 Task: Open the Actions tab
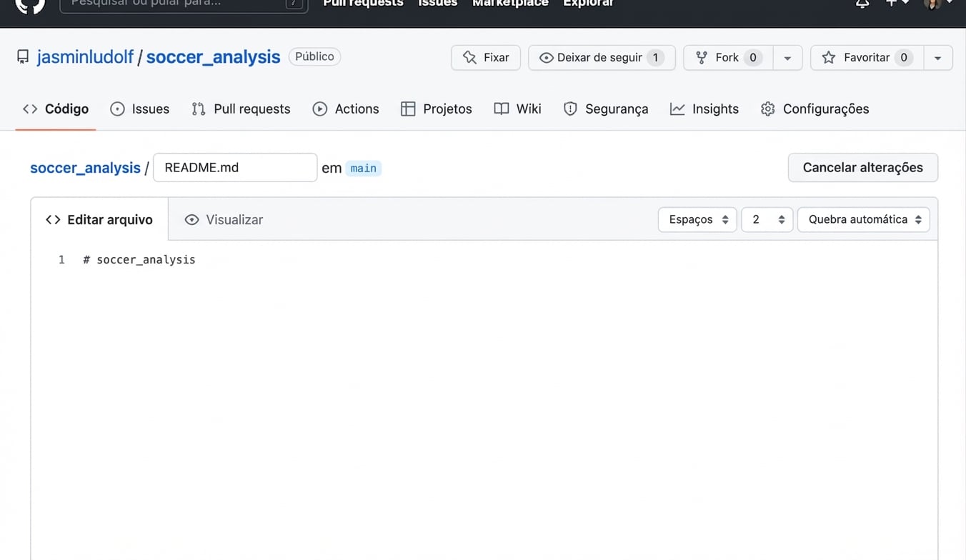(346, 109)
